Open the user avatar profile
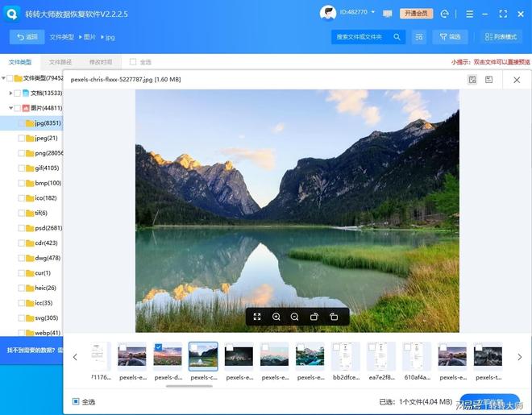 pyautogui.click(x=328, y=13)
